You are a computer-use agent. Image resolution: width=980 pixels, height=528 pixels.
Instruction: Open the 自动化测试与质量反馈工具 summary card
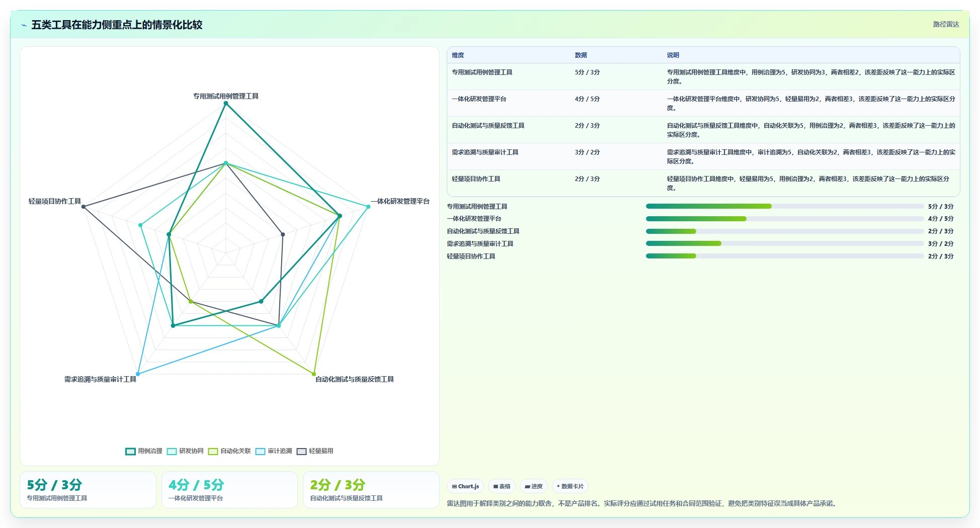pyautogui.click(x=371, y=490)
